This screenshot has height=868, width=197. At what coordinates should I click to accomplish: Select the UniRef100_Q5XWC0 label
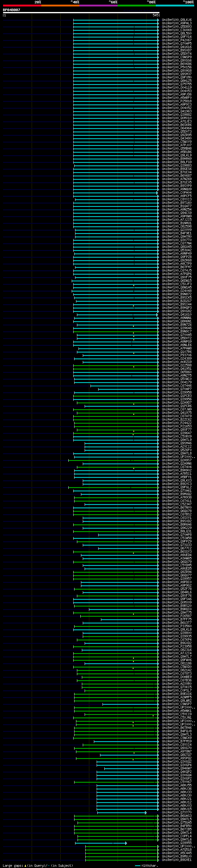[x=176, y=379]
